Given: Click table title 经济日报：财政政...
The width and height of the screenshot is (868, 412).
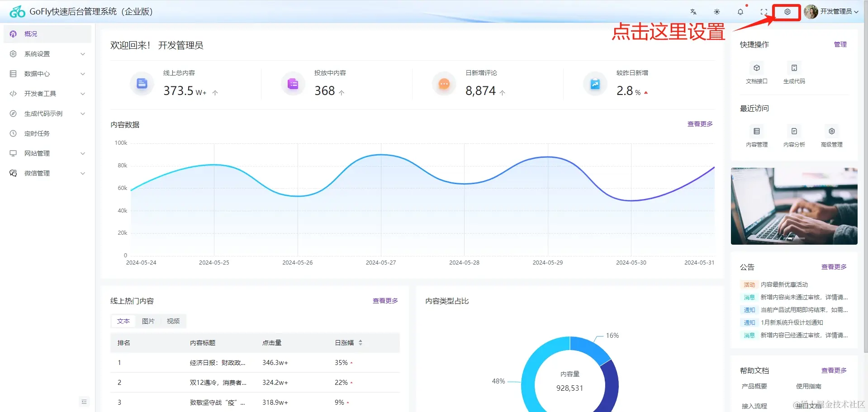Looking at the screenshot, I should click(218, 363).
